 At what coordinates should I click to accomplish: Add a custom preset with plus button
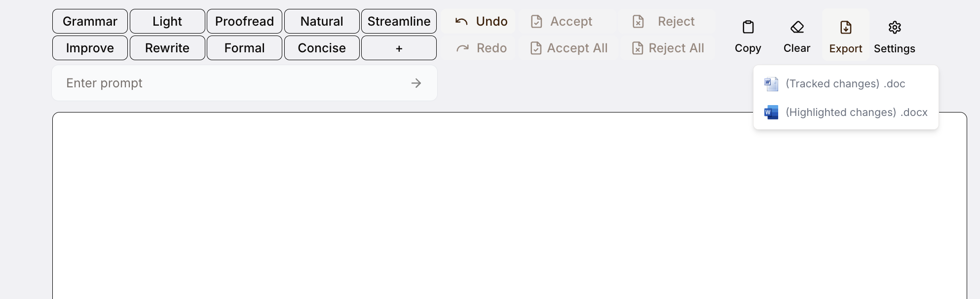tap(399, 48)
